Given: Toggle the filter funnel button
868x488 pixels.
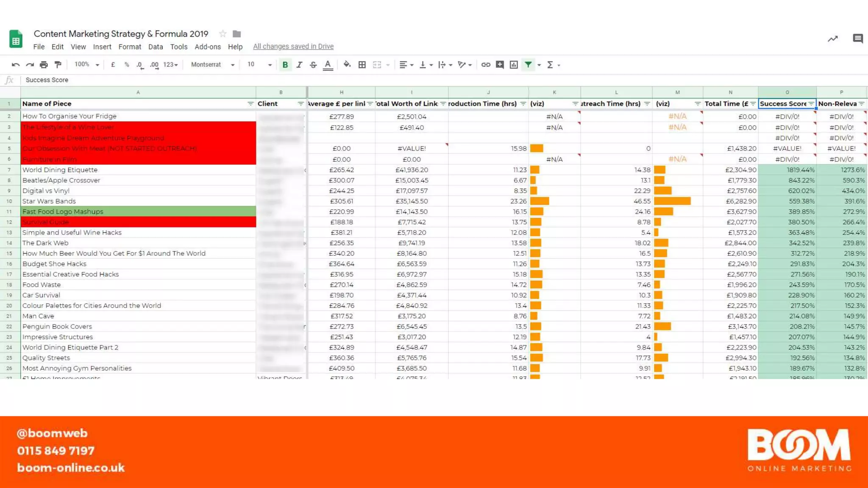Looking at the screenshot, I should coord(528,65).
